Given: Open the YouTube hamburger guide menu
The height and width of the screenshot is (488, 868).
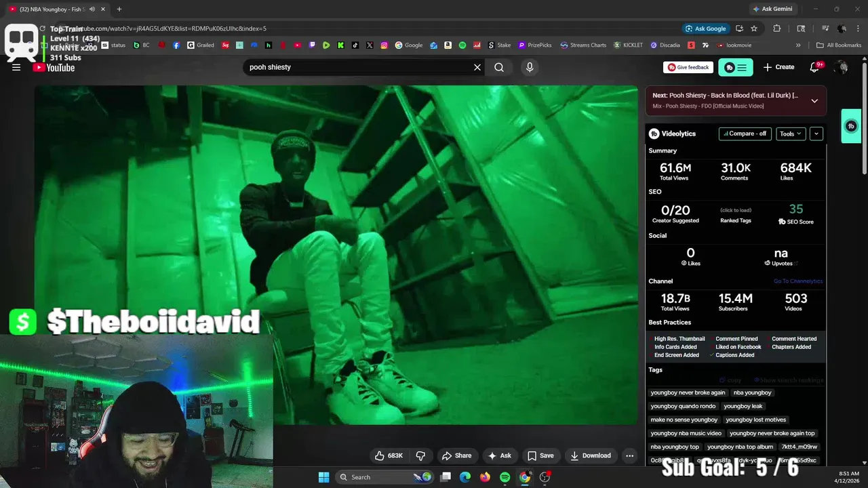Looking at the screenshot, I should tap(16, 67).
